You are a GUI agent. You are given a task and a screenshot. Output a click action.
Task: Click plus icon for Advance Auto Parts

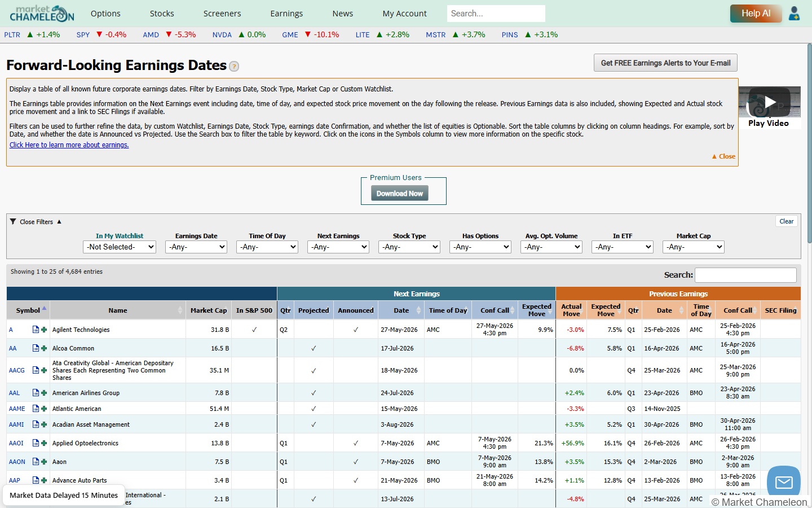[44, 480]
